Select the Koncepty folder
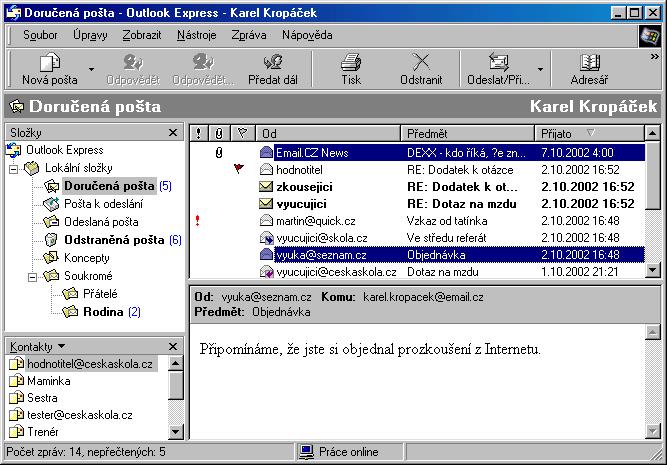Viewport: 667px width, 465px height. coord(86,258)
